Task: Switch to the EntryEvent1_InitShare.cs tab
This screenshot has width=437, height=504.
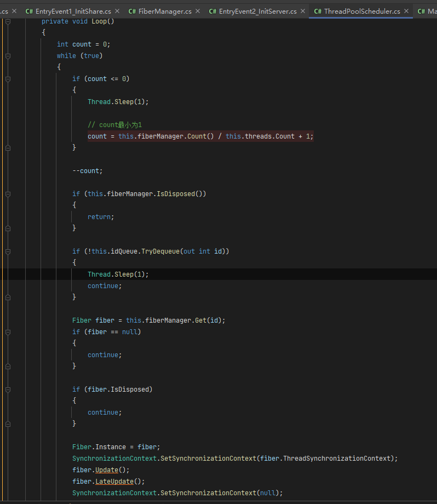Action: tap(73, 12)
